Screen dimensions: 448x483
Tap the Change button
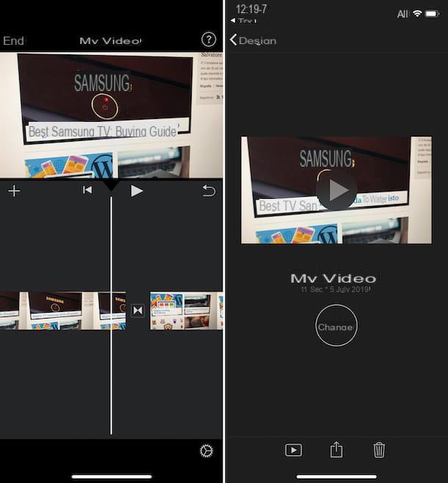336,326
